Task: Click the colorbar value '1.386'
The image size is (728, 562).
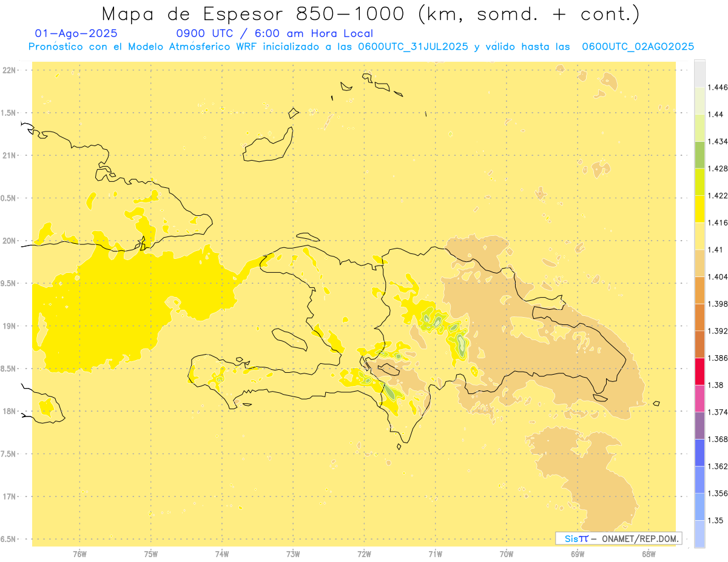Action: point(717,358)
